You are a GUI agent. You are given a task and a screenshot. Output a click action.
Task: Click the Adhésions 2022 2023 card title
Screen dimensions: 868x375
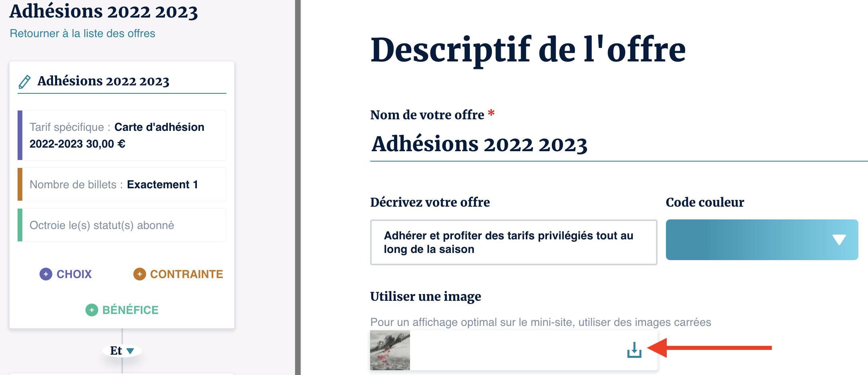coord(103,81)
